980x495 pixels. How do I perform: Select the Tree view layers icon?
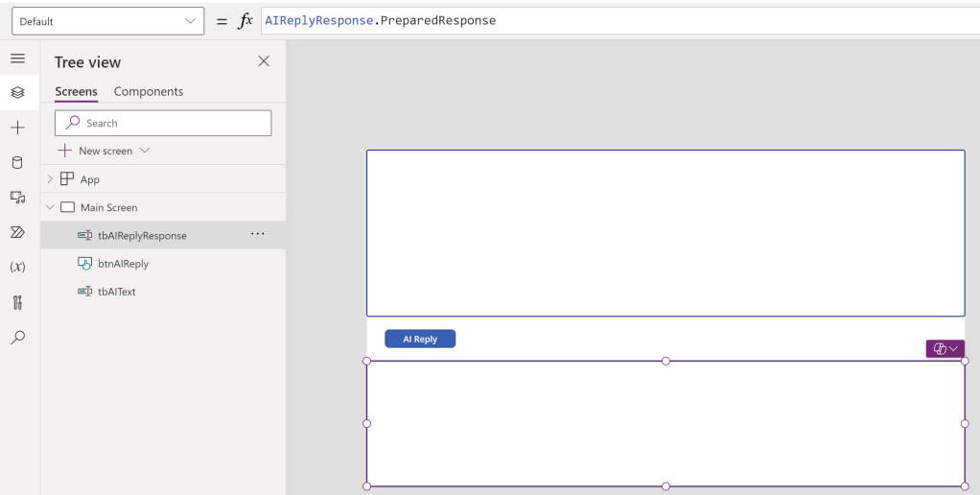point(17,92)
